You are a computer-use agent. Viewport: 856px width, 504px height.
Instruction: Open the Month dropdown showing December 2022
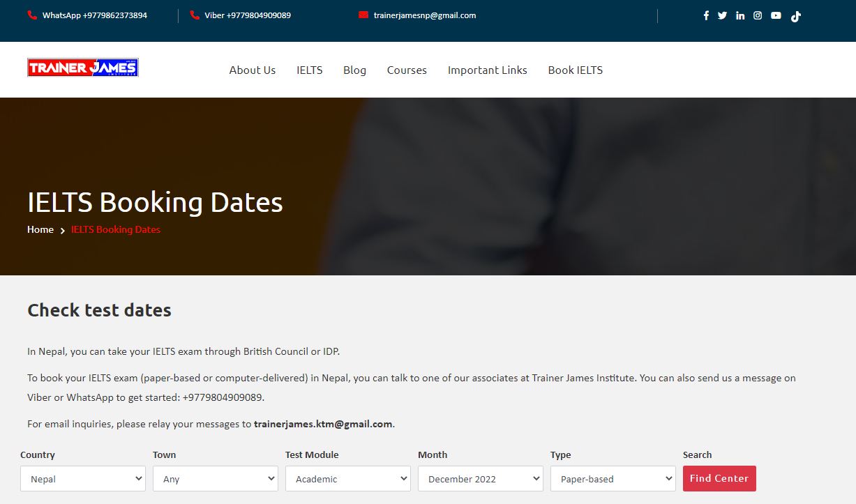coord(480,479)
